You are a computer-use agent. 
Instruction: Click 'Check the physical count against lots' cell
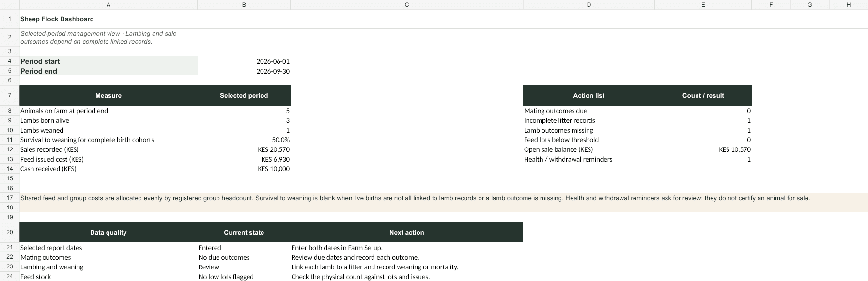coord(407,277)
